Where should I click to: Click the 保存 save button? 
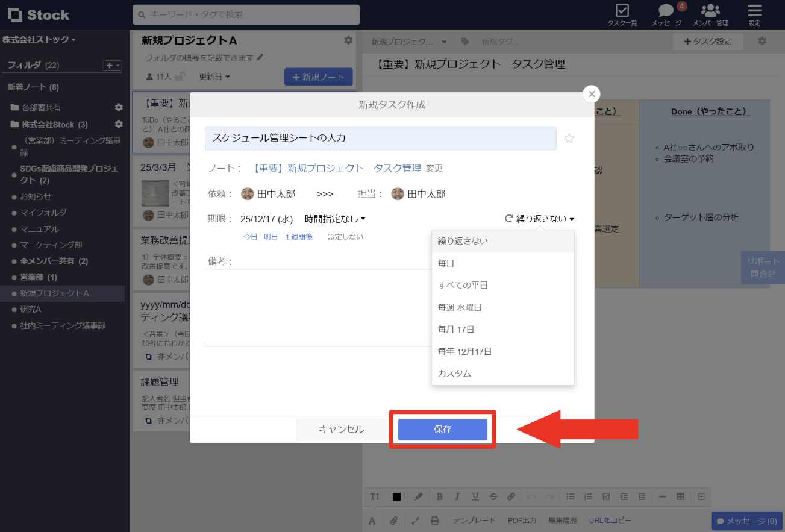pos(442,429)
